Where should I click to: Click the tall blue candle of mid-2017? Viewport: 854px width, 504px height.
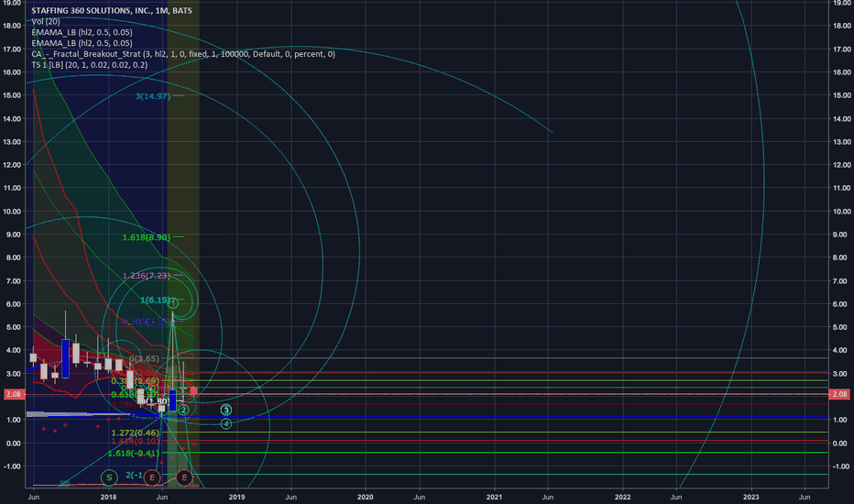coord(65,358)
